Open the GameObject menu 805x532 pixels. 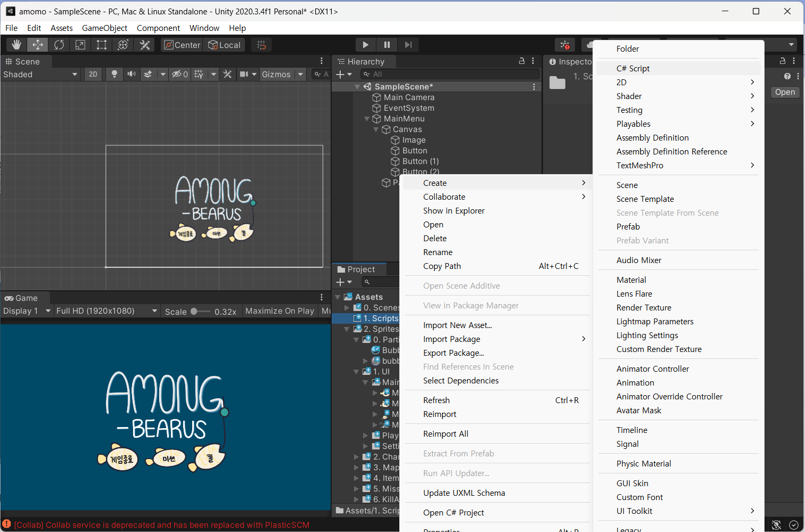click(x=104, y=28)
